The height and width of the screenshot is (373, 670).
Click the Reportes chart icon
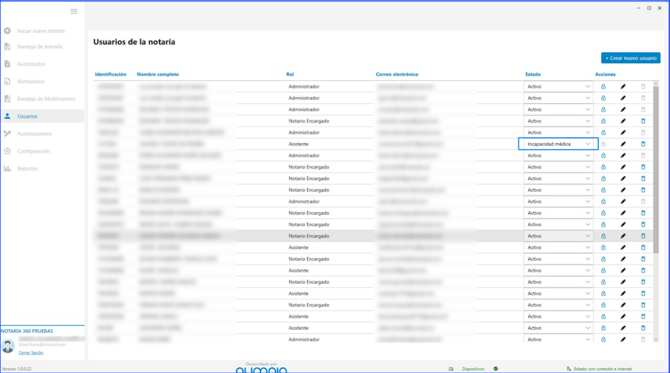pos(7,168)
